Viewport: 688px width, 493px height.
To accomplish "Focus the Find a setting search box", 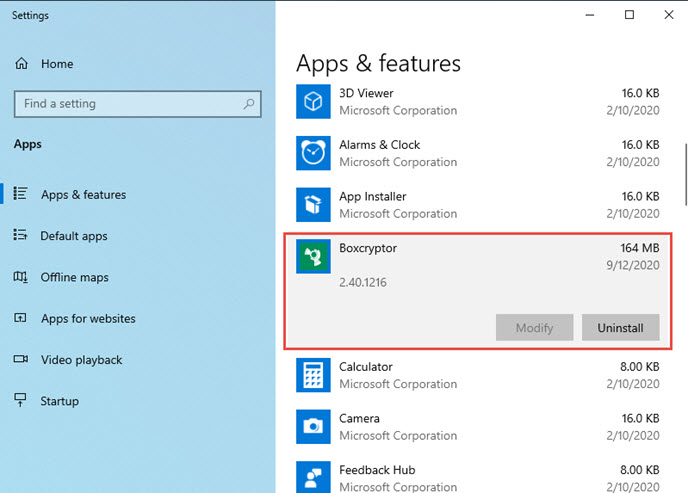I will (x=138, y=104).
